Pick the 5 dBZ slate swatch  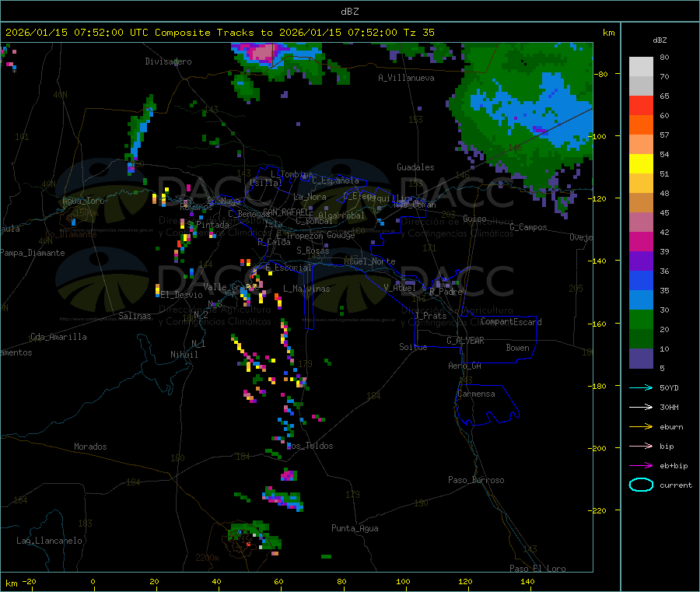point(641,359)
